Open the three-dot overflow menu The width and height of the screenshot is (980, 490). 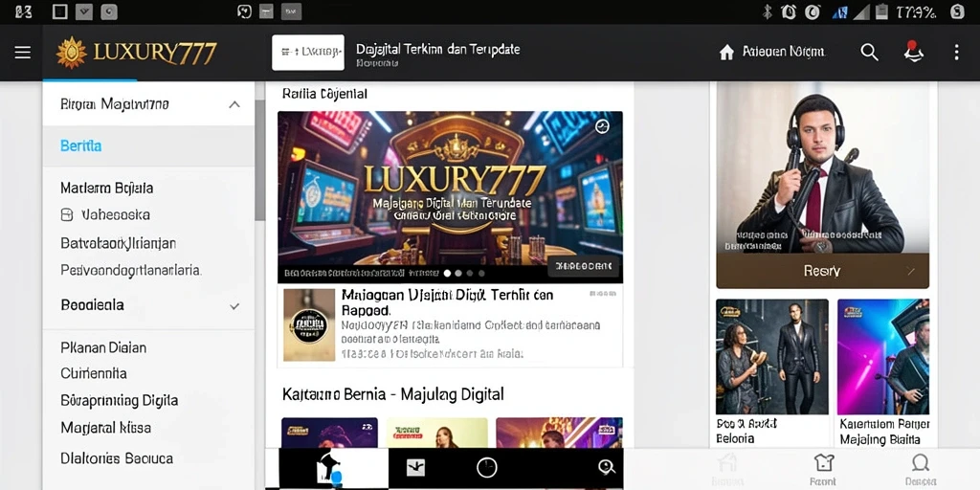click(x=956, y=53)
